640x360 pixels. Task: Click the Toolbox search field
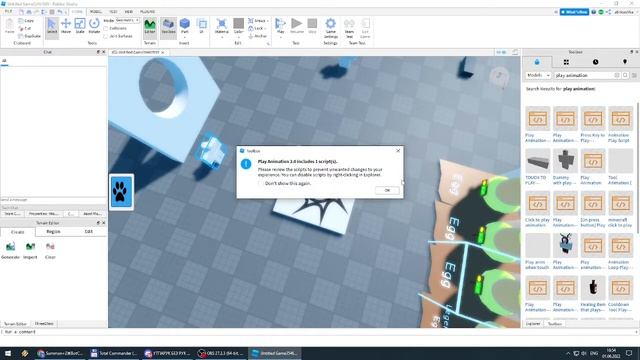(587, 76)
